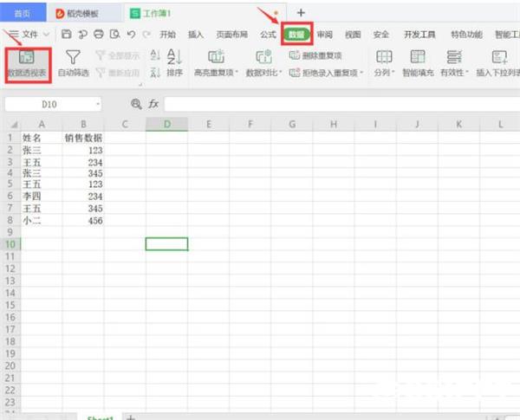Expand the 有效性 dropdown arrow
520x420 pixels.
467,72
